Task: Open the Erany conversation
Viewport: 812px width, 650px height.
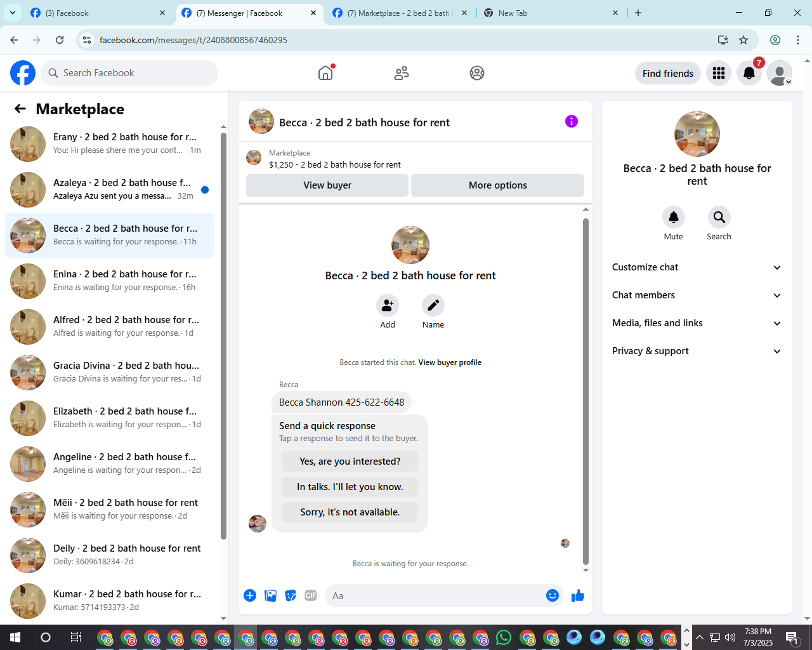Action: click(109, 144)
